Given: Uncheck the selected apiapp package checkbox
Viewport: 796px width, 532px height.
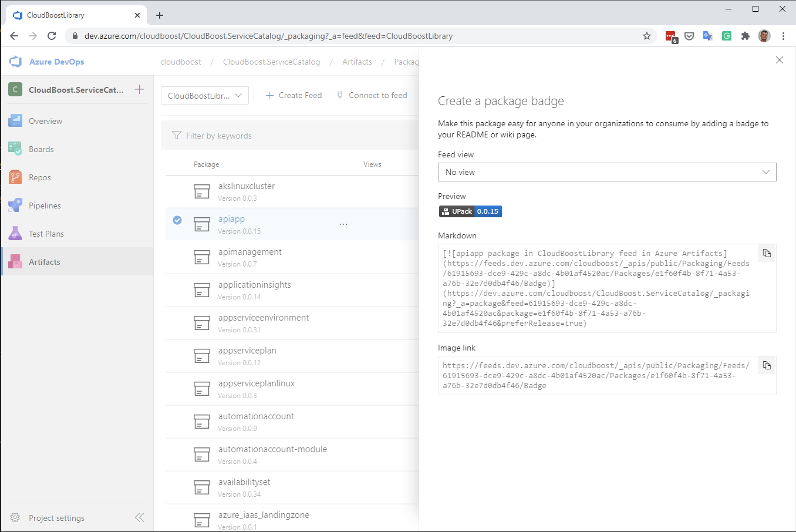Looking at the screenshot, I should 177,220.
